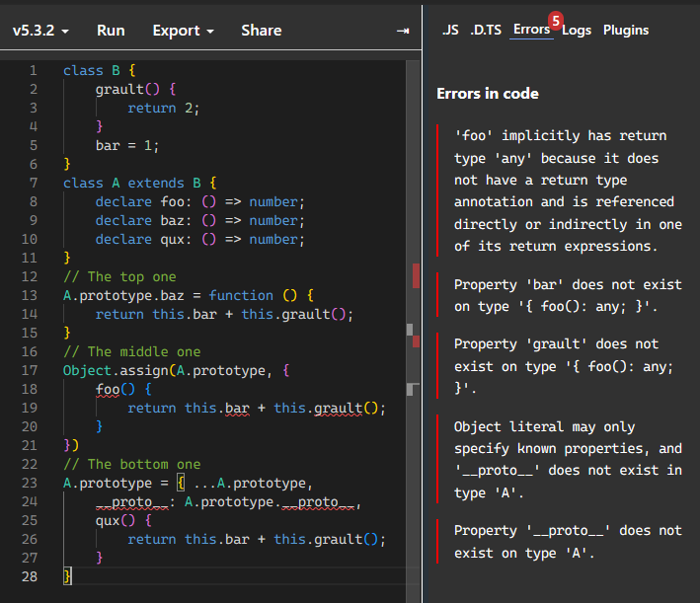The image size is (700, 603).
Task: Select the "Object literal may only specify" error
Action: (x=568, y=459)
